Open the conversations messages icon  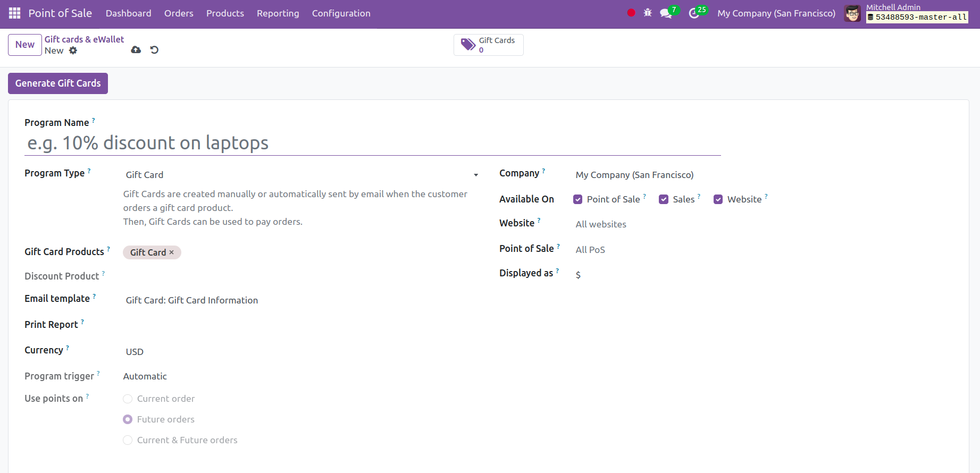[x=666, y=13]
